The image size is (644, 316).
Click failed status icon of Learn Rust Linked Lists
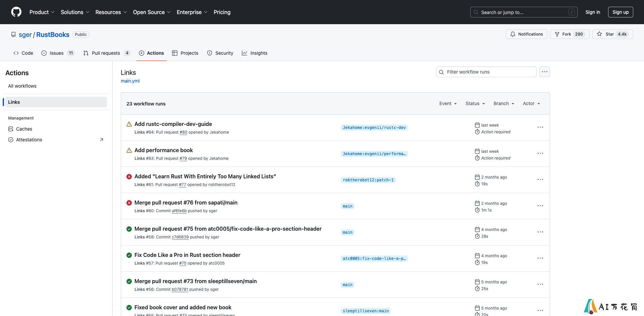tap(129, 177)
